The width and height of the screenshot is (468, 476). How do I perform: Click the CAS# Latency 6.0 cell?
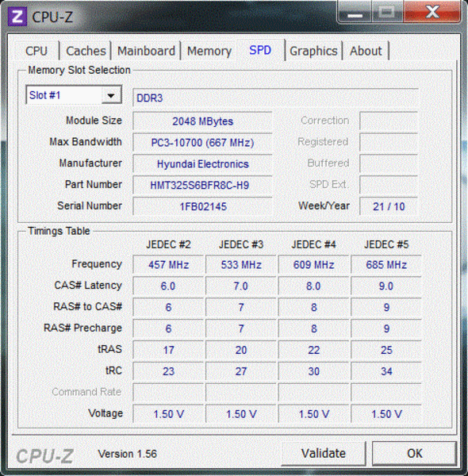168,286
